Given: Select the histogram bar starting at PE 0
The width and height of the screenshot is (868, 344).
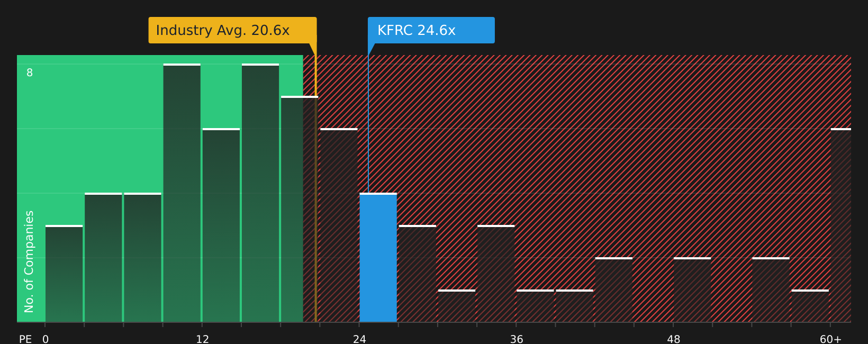Looking at the screenshot, I should pos(64,274).
